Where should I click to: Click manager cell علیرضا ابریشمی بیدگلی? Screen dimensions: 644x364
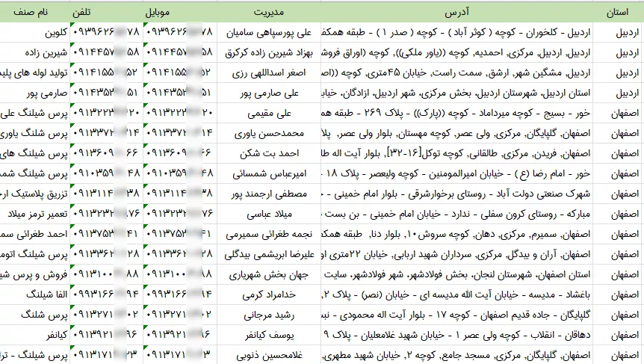click(269, 254)
